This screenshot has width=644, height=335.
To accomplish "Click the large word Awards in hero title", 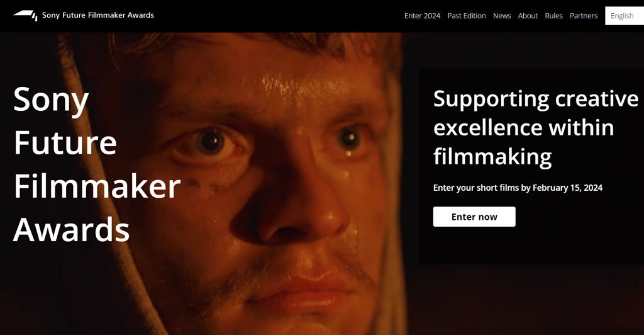I will point(72,229).
